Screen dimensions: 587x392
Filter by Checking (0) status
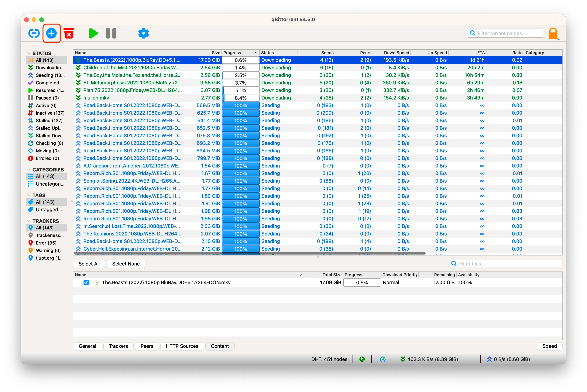click(x=46, y=143)
